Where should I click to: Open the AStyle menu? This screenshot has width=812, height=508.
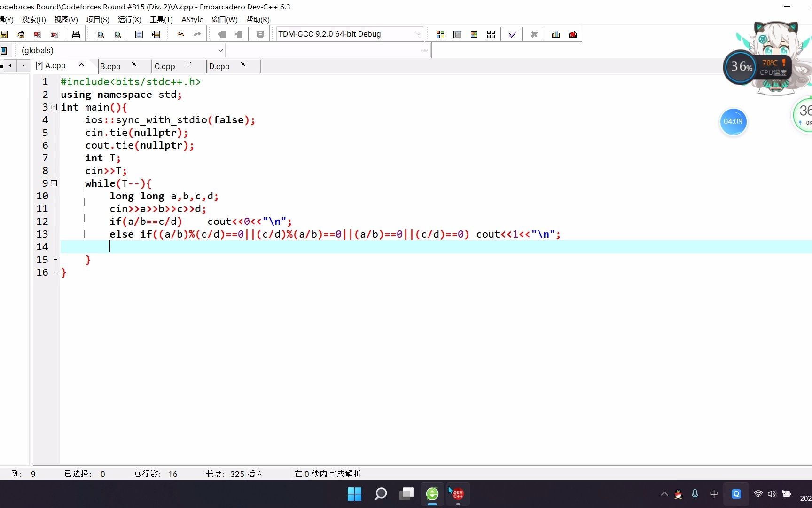pos(192,20)
